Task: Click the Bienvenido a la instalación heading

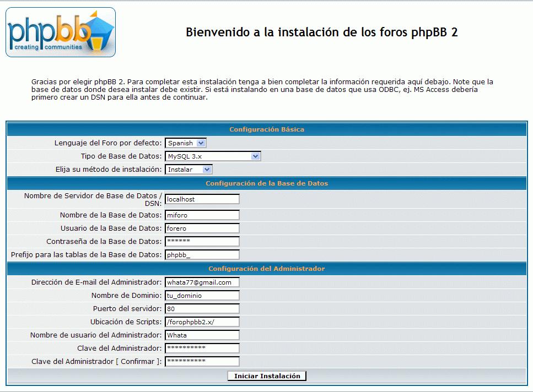Action: tap(321, 32)
